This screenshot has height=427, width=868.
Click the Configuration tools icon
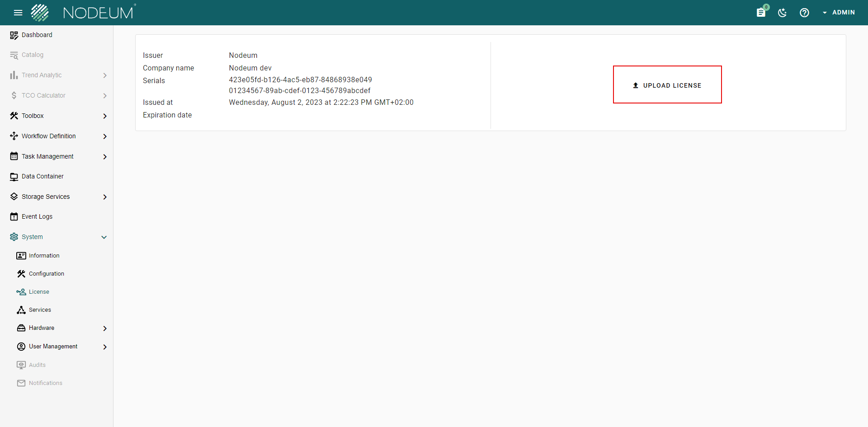click(21, 274)
